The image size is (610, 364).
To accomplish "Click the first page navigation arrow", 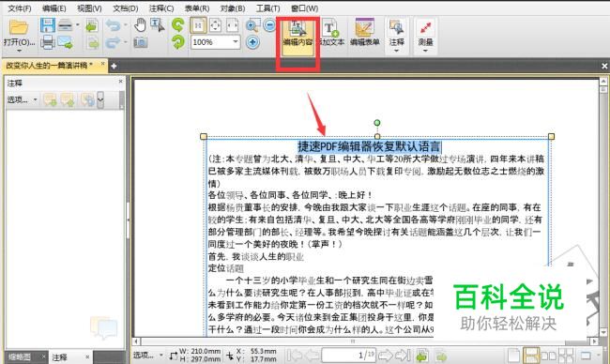I will [x=295, y=355].
